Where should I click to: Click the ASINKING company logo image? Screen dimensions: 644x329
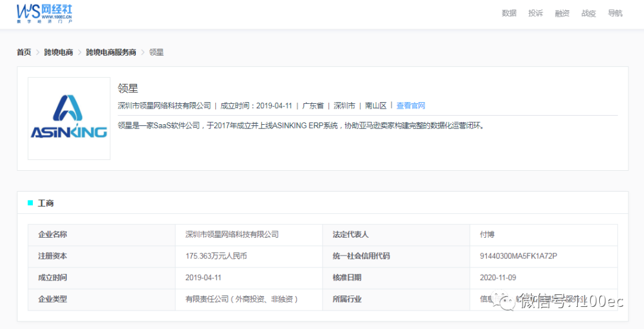coord(69,118)
